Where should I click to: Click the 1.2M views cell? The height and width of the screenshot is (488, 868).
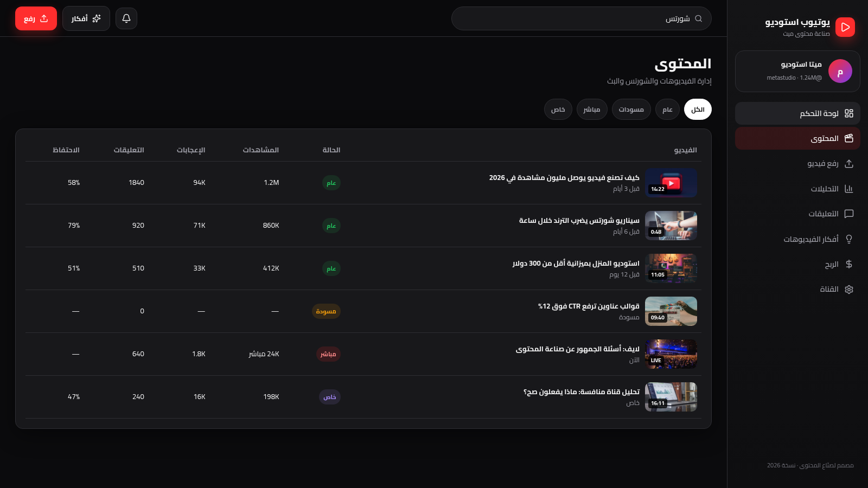271,183
